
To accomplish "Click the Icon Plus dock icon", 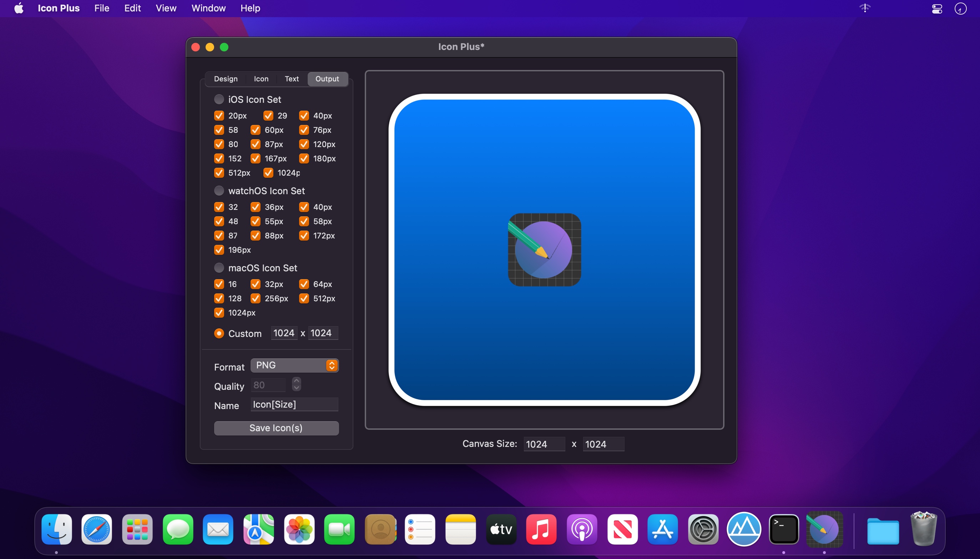I will point(824,529).
